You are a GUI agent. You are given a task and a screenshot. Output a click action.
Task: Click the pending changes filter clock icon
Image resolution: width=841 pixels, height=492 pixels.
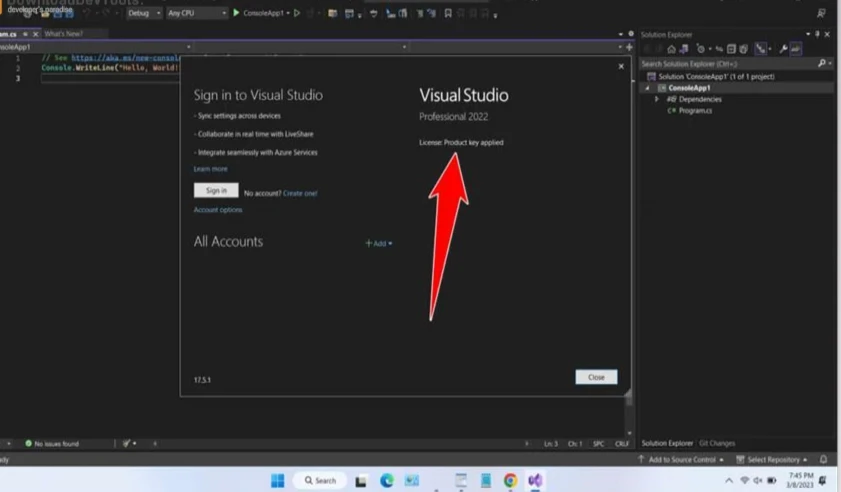pyautogui.click(x=700, y=49)
